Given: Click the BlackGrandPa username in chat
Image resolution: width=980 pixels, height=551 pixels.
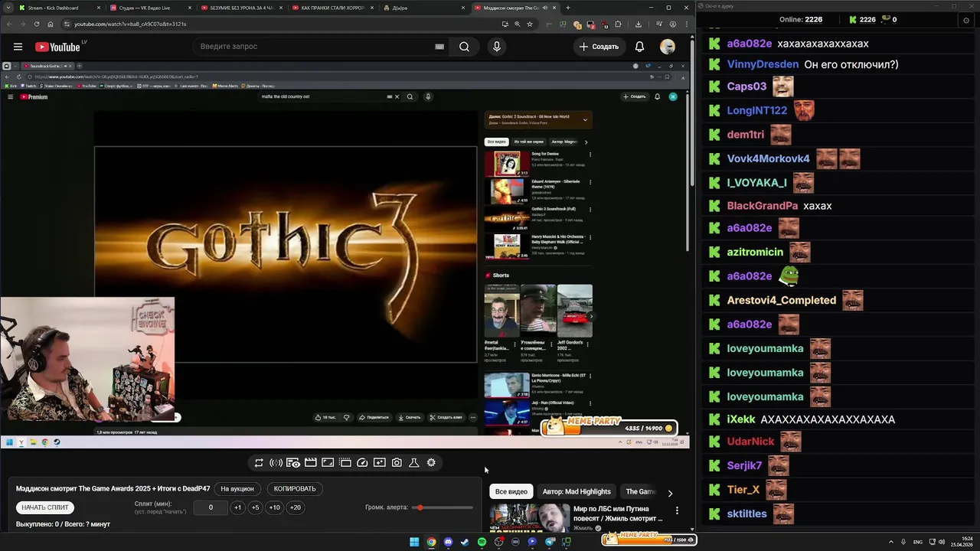Looking at the screenshot, I should tap(762, 206).
